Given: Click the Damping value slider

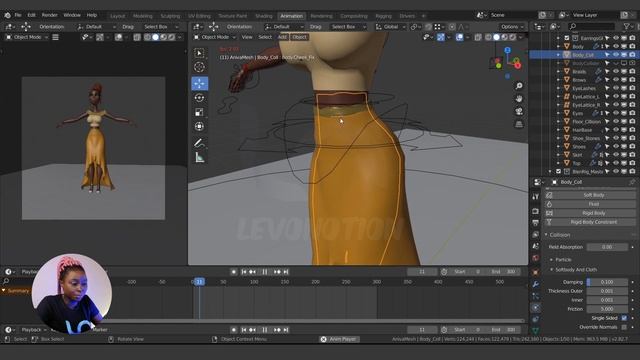Looking at the screenshot, I should pyautogui.click(x=607, y=282).
